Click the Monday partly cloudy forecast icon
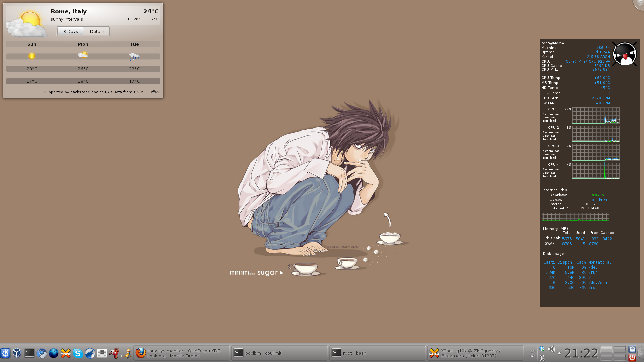The width and height of the screenshot is (644, 362). [83, 55]
